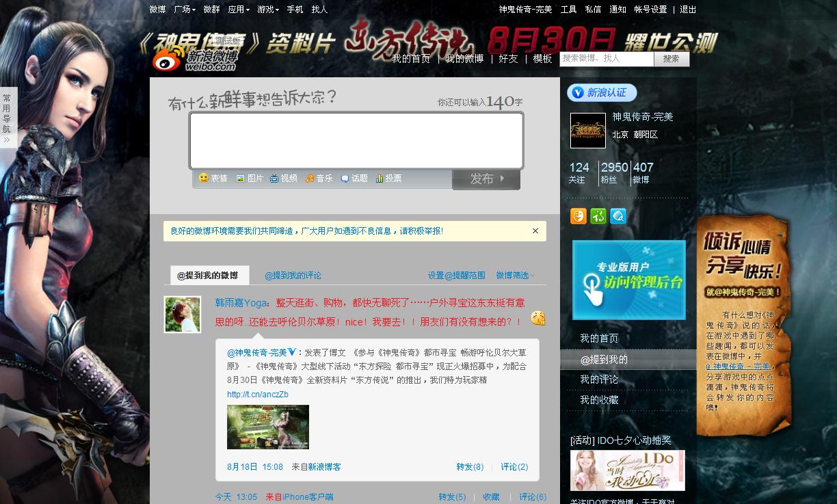Click the weibo compose text box
This screenshot has height=504, width=837.
356,140
